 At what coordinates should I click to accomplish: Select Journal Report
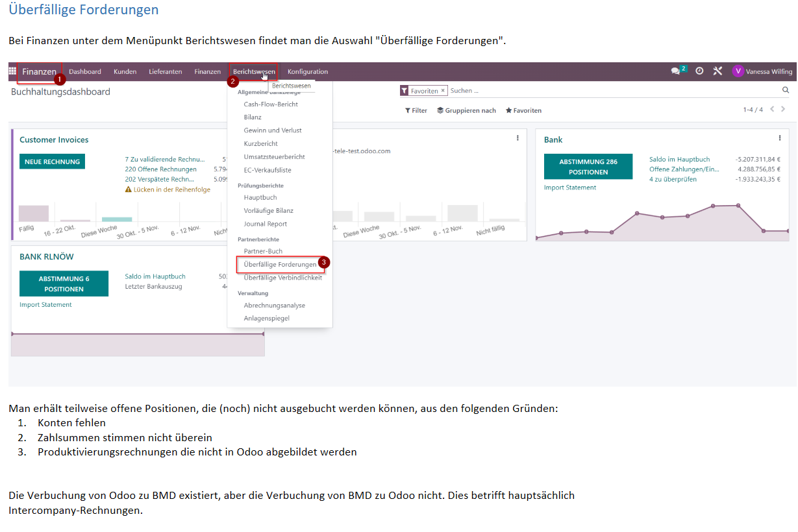pyautogui.click(x=265, y=224)
